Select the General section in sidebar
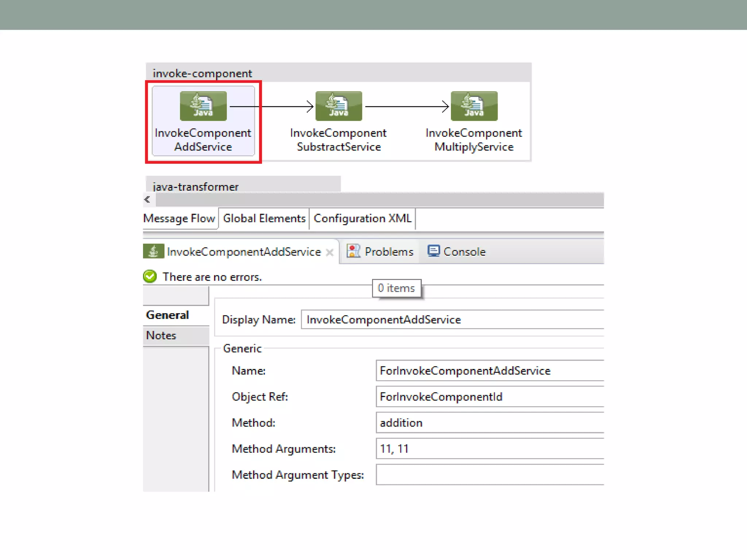747x560 pixels. [168, 315]
